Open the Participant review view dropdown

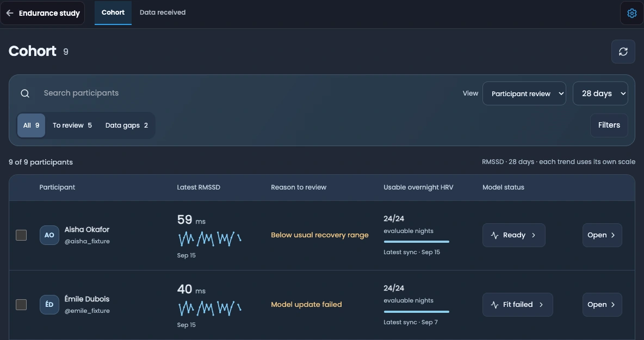(524, 93)
